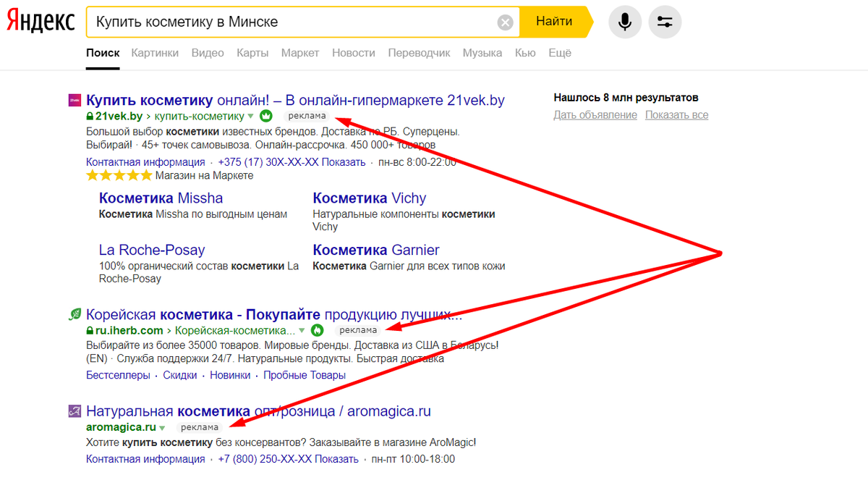Screen dimensions: 868x480
Task: Show the +7 (800) 250 phone number
Action: pos(288,459)
